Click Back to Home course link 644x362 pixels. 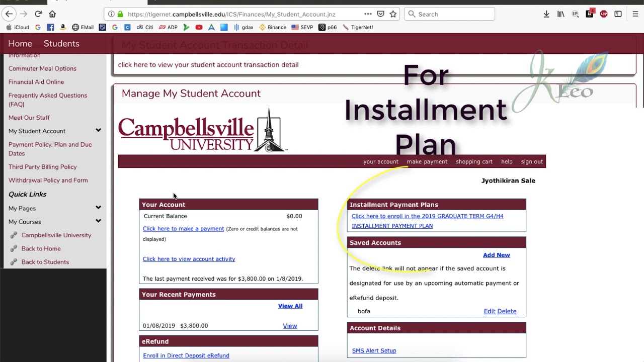[x=41, y=248]
